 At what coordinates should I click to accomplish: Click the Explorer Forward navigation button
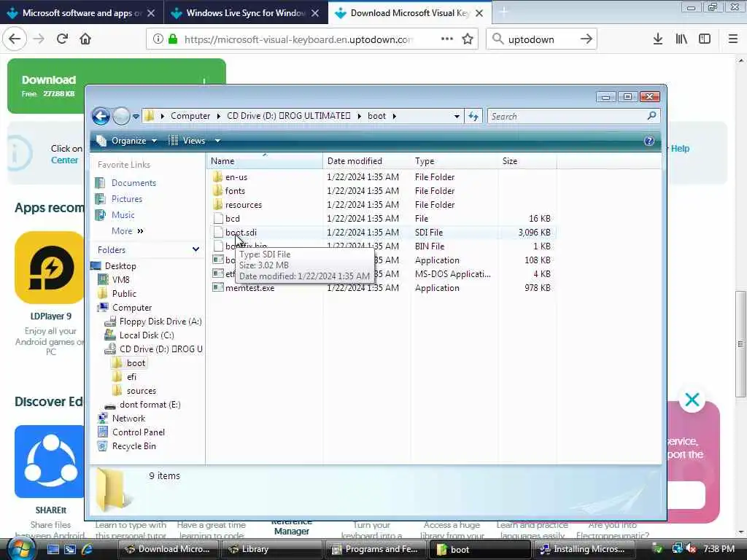click(121, 116)
